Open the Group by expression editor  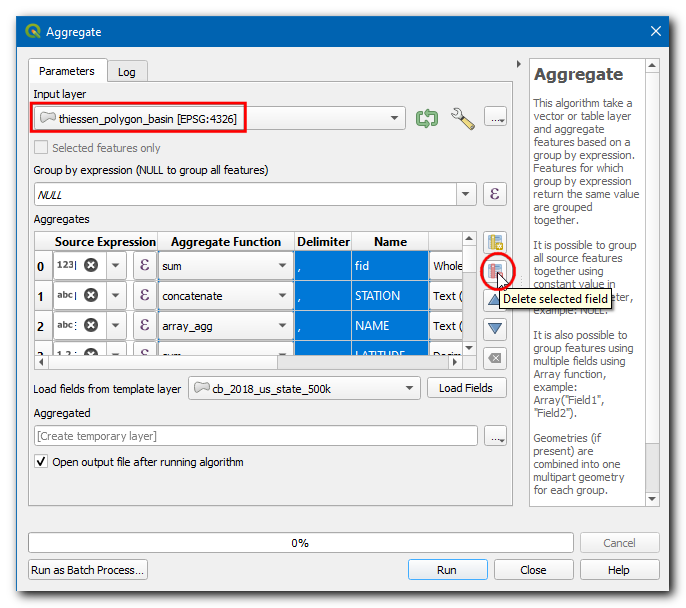(494, 194)
